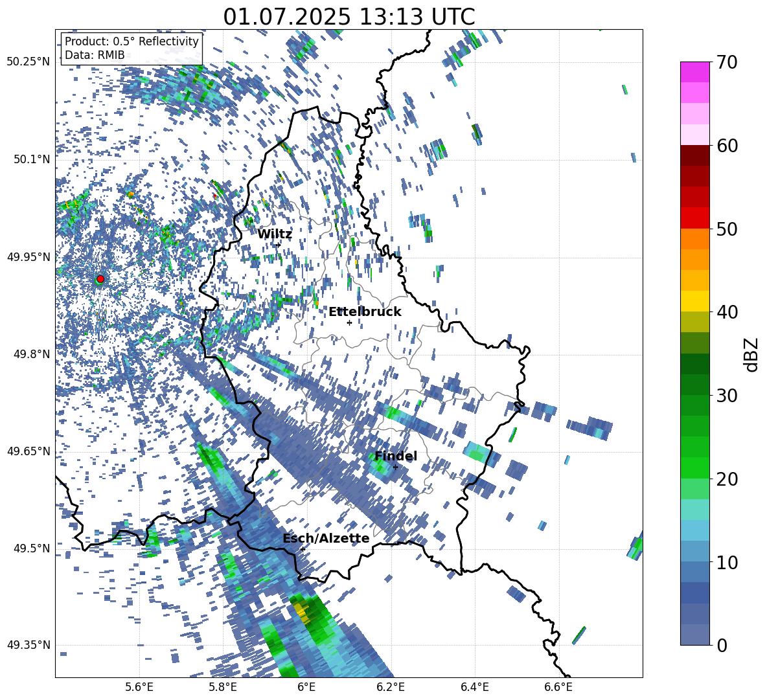Select the Wiltz city label
This screenshot has height=700, width=767.
(275, 234)
